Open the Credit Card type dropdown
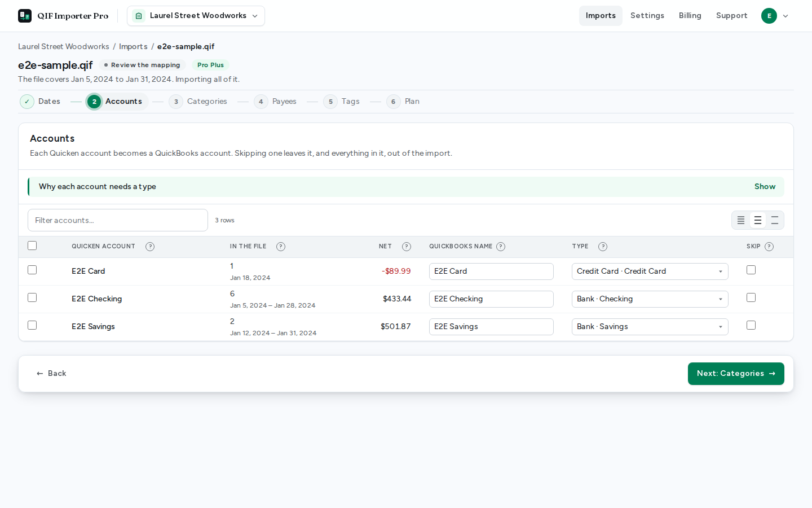 650,271
